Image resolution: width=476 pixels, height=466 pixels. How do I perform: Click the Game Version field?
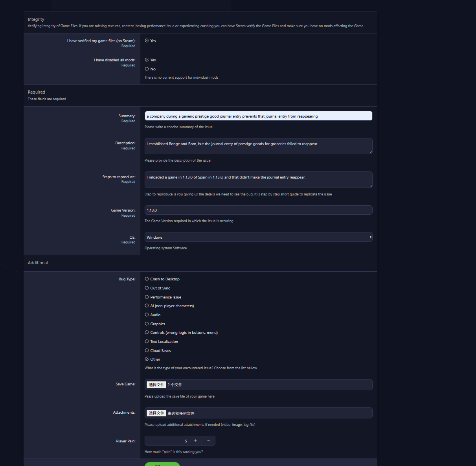tap(258, 210)
